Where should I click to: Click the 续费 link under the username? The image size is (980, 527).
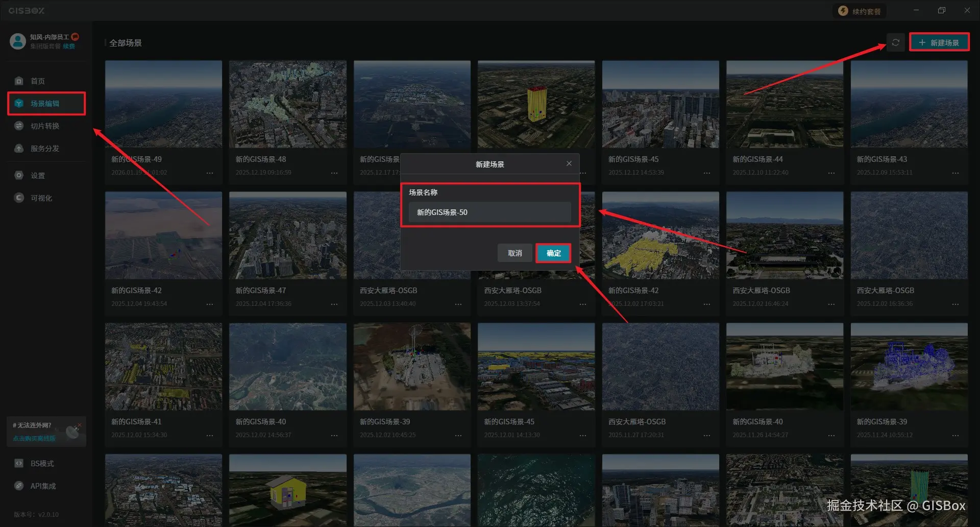pyautogui.click(x=69, y=46)
